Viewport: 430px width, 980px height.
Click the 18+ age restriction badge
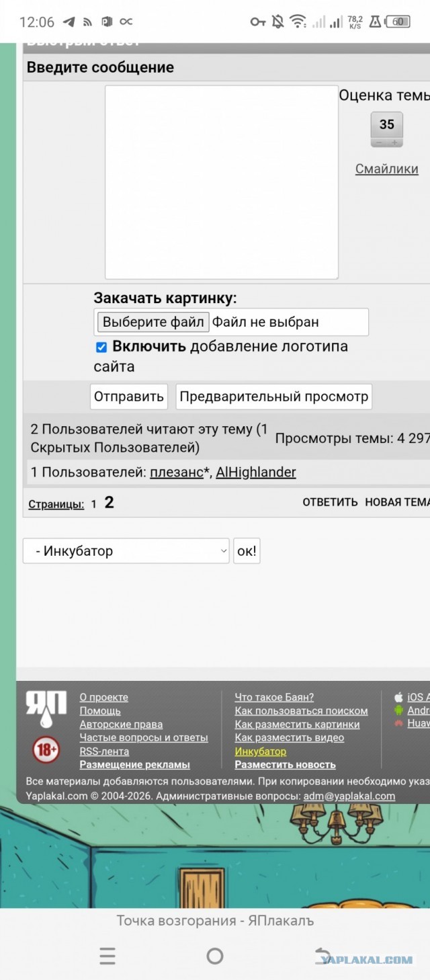coord(46,750)
